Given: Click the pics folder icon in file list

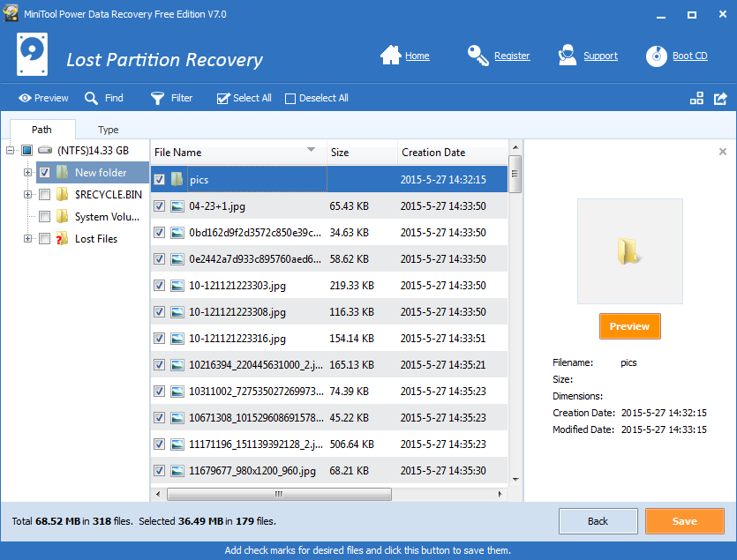Looking at the screenshot, I should coord(177,179).
